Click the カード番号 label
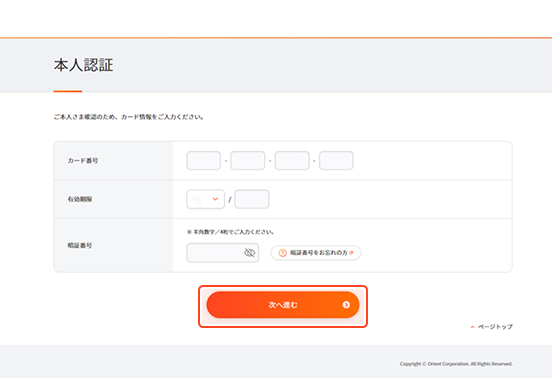This screenshot has width=552, height=378. pos(83,160)
